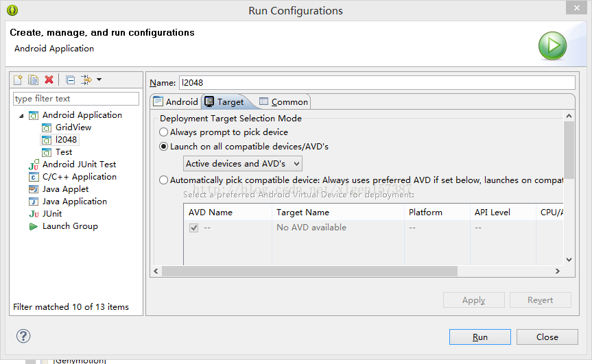
Task: Delete the selected launch configuration
Action: (49, 80)
